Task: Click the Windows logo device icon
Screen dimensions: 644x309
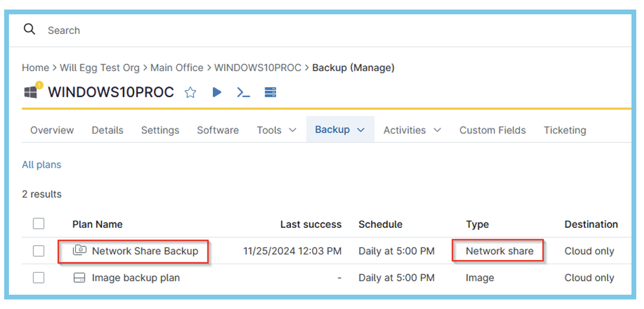Action: coord(31,92)
